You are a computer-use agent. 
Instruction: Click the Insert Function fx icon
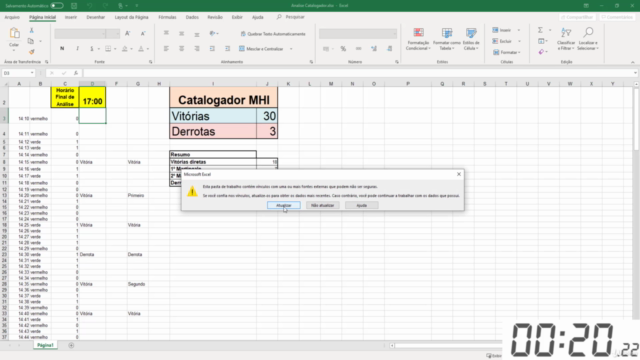76,73
